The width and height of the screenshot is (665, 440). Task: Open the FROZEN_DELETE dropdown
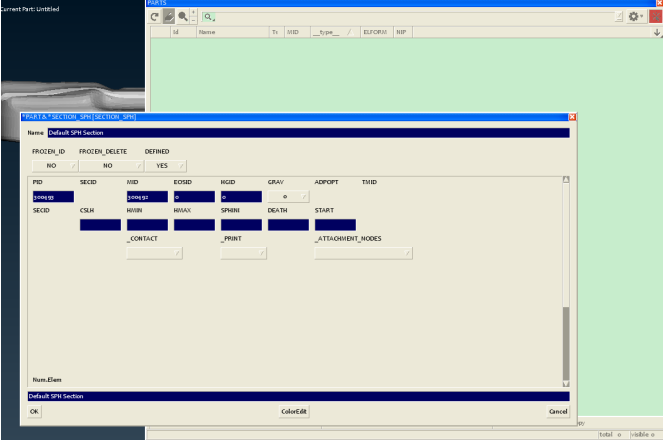(108, 166)
